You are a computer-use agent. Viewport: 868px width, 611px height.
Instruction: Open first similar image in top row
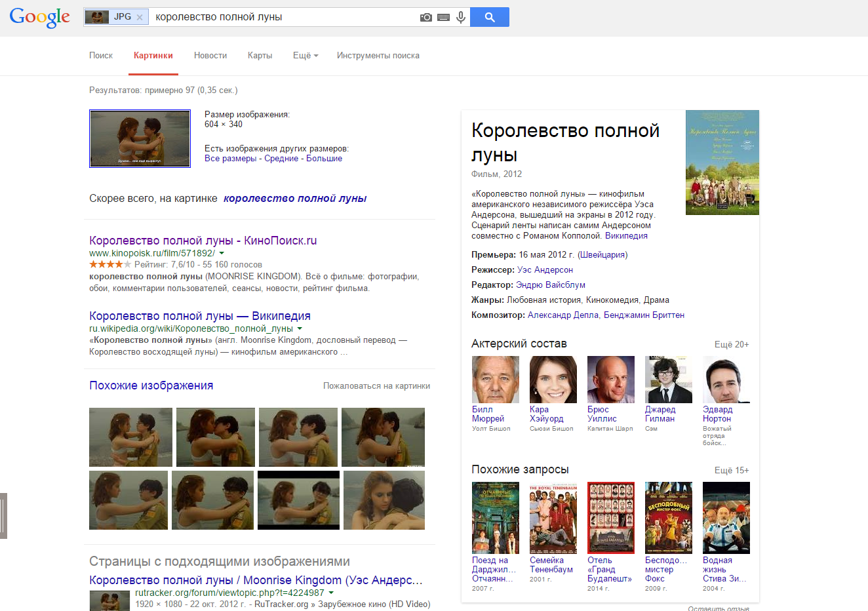click(x=130, y=437)
